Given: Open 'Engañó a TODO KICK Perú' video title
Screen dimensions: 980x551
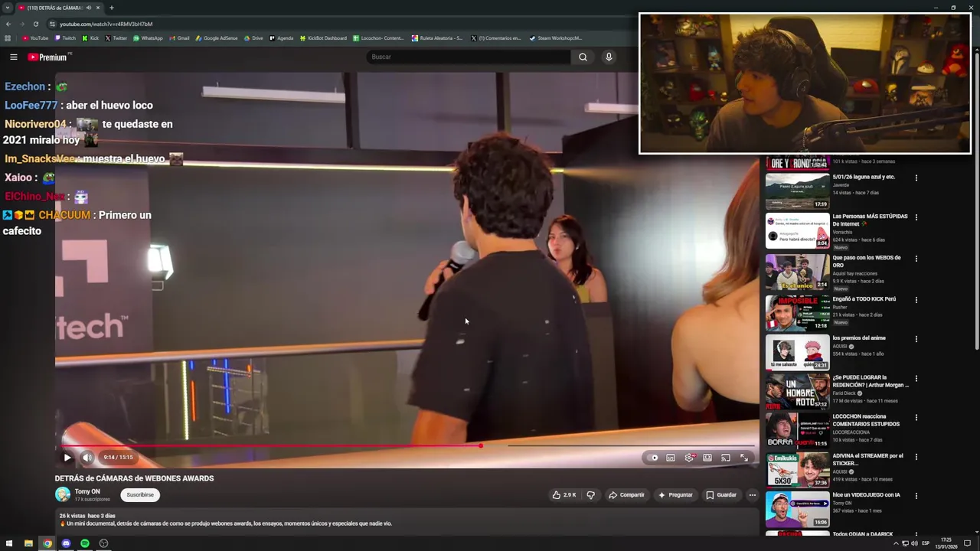Looking at the screenshot, I should pos(864,299).
